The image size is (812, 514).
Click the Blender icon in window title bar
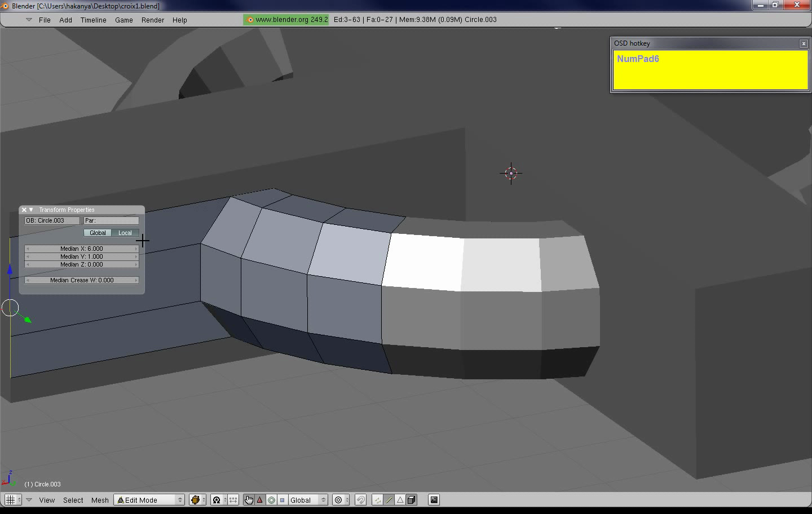[x=5, y=6]
